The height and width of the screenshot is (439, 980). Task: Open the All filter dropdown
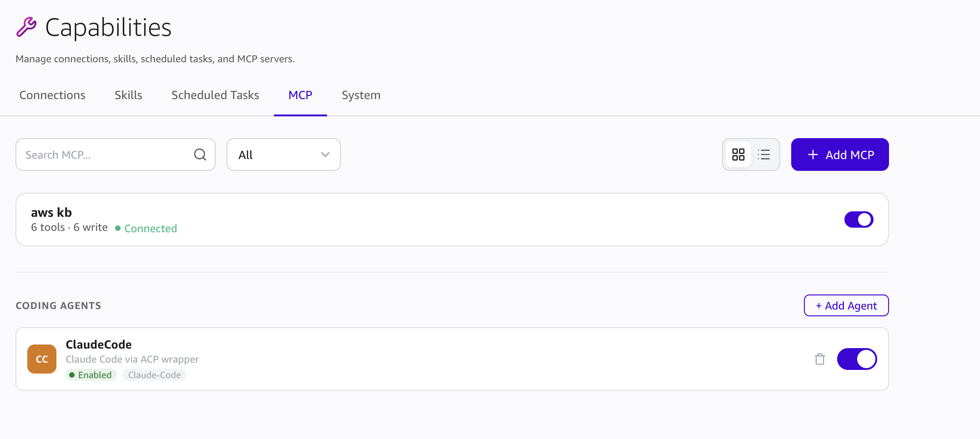[283, 155]
